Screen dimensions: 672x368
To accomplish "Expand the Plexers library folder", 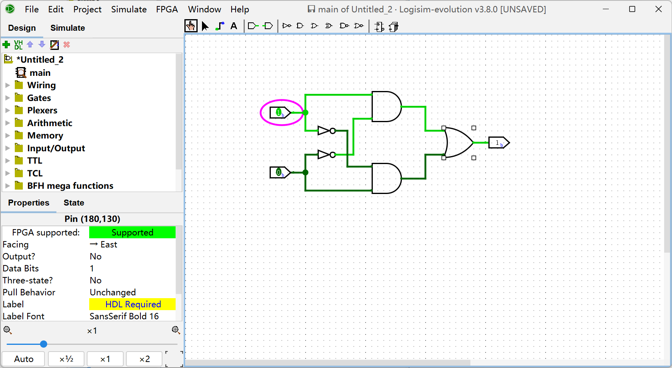I will pyautogui.click(x=7, y=111).
